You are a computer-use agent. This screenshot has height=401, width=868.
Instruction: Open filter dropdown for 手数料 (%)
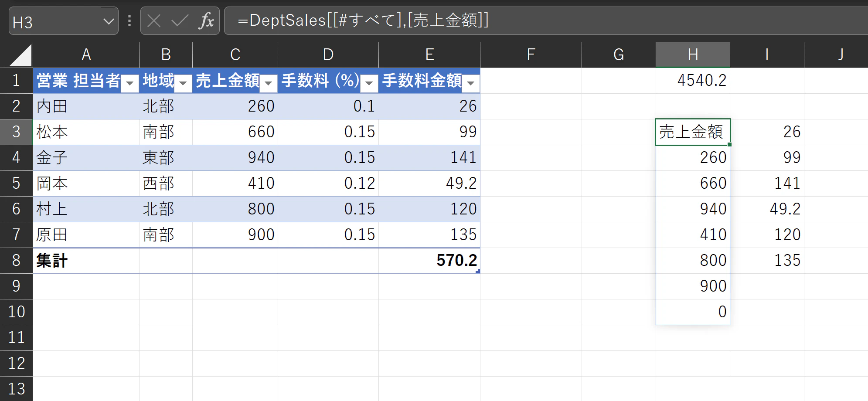coord(369,83)
